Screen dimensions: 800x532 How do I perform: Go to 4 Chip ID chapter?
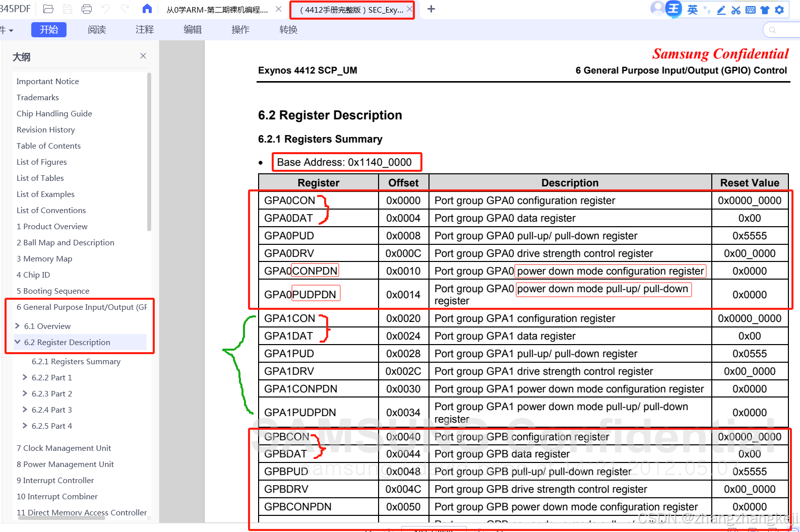click(33, 275)
